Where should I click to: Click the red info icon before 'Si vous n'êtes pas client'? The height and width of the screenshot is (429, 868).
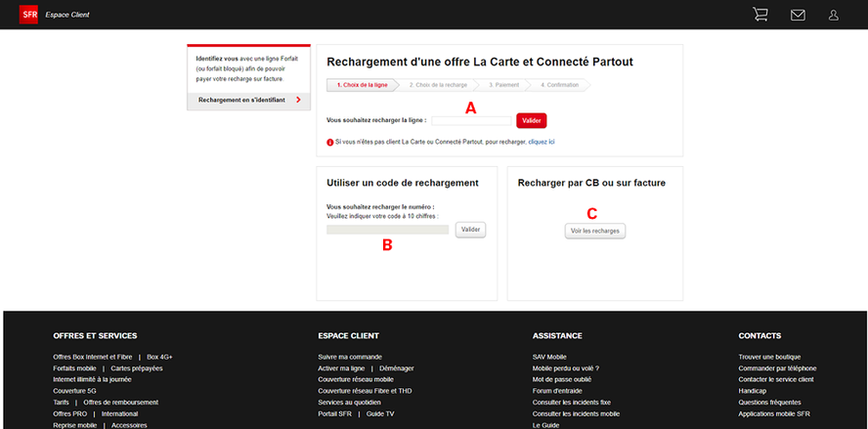click(x=330, y=143)
